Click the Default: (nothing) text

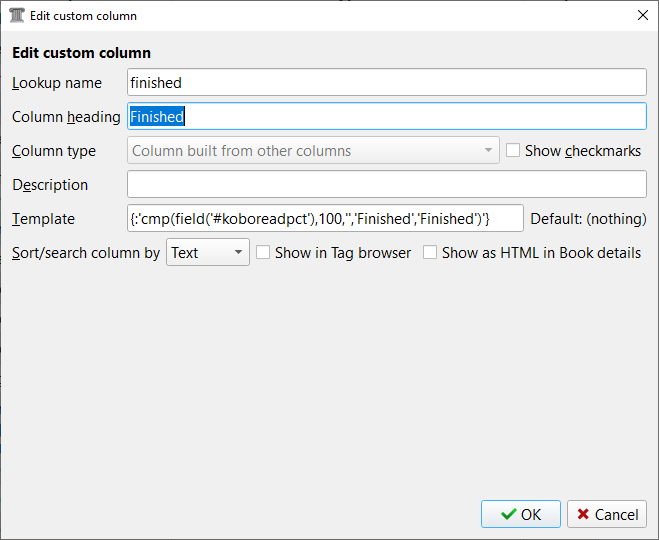click(x=588, y=219)
